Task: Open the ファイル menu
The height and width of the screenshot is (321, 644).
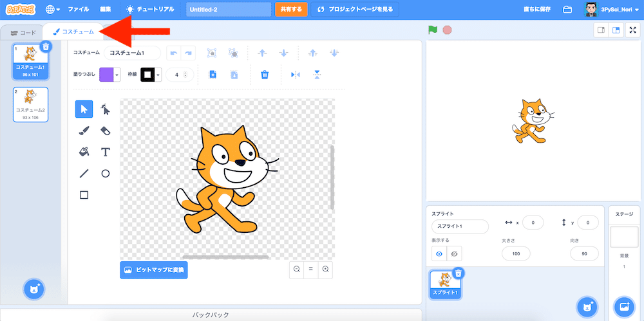Action: (x=79, y=10)
